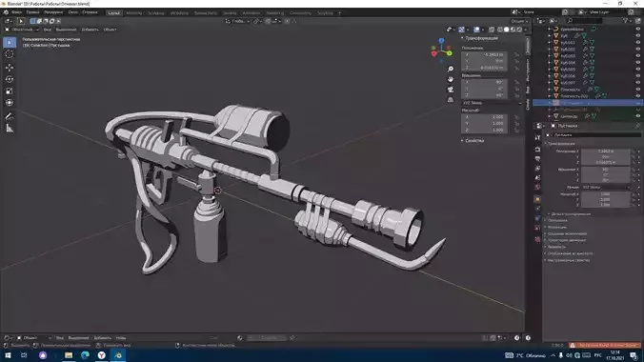Select the Scale tool
644x362 pixels.
10,91
